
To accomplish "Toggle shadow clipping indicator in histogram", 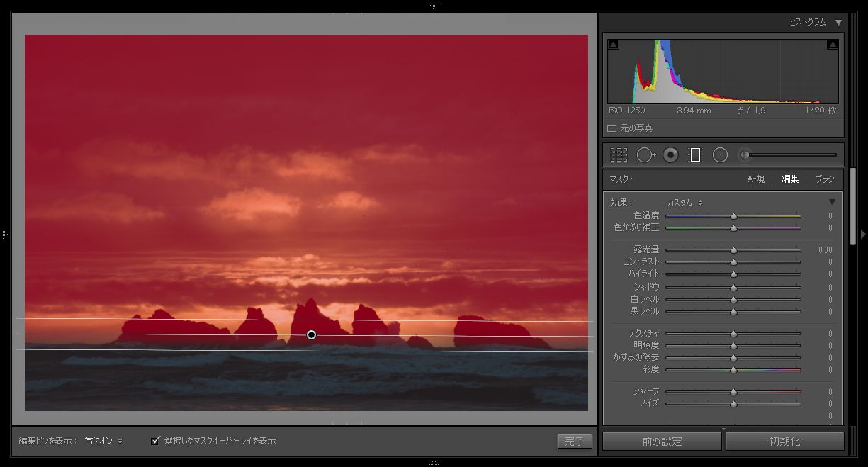I will pyautogui.click(x=614, y=45).
